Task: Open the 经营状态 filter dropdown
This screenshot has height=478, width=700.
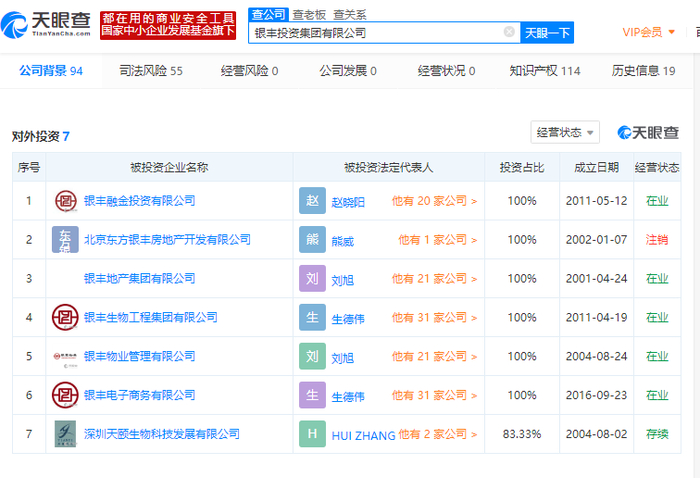Action: click(565, 132)
